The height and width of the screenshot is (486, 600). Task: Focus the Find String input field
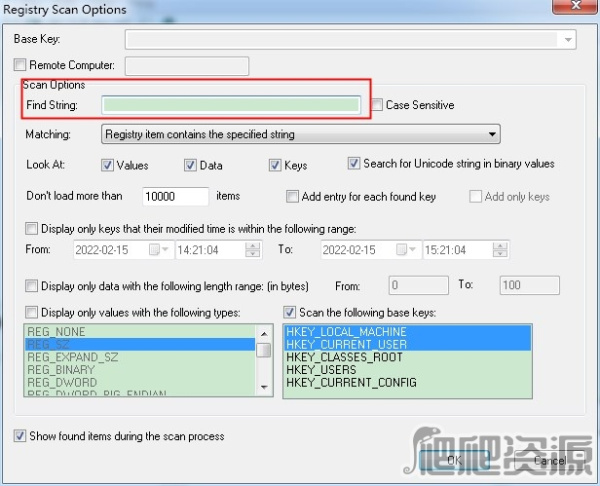231,104
